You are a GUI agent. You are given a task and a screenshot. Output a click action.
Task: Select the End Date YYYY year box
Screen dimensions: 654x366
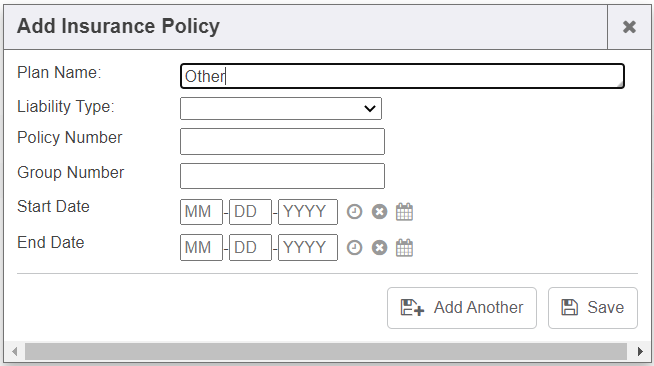pyautogui.click(x=308, y=248)
